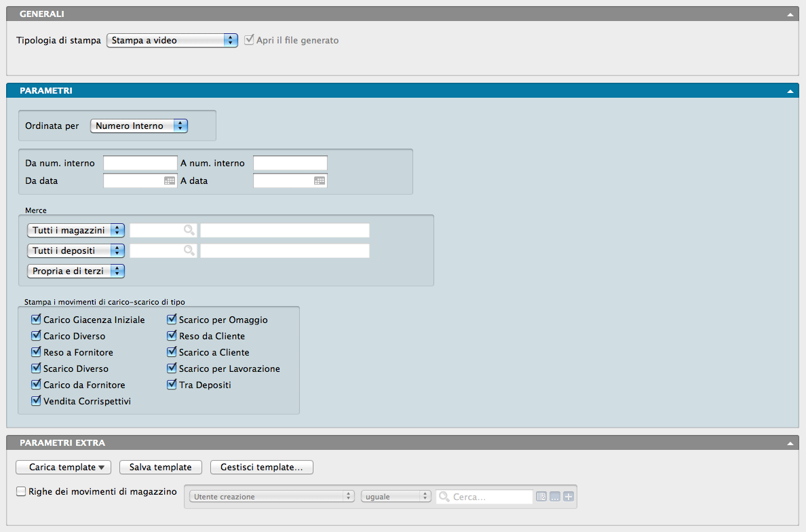806x532 pixels.
Task: Open the Propria e di terzi dropdown
Action: coord(76,271)
